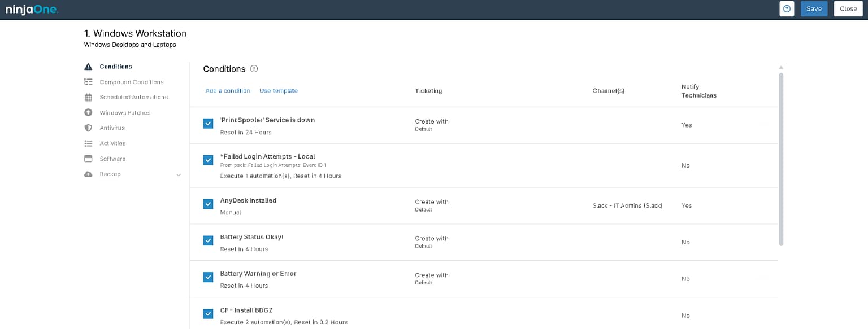The image size is (868, 329).
Task: Click the Compound Conditions list icon
Action: (x=88, y=82)
